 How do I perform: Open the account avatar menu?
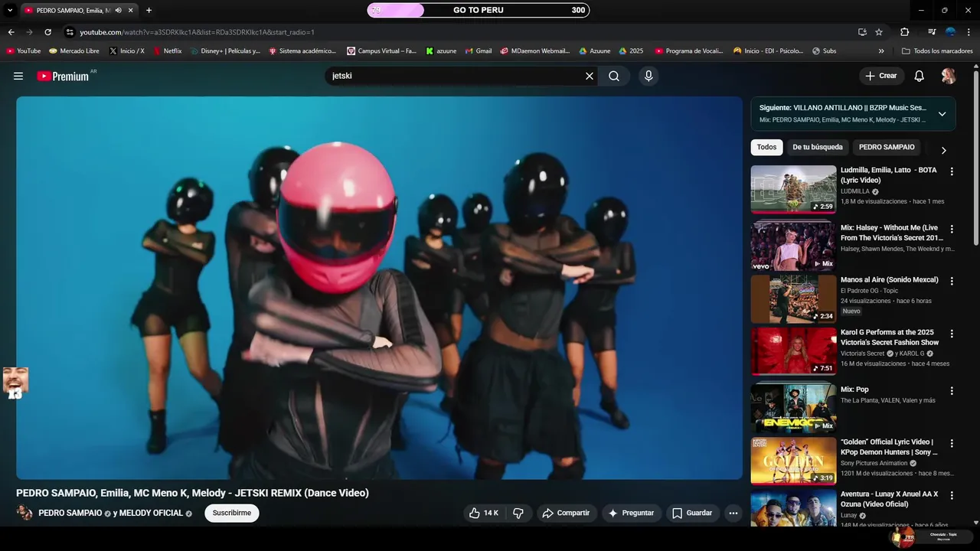point(949,76)
